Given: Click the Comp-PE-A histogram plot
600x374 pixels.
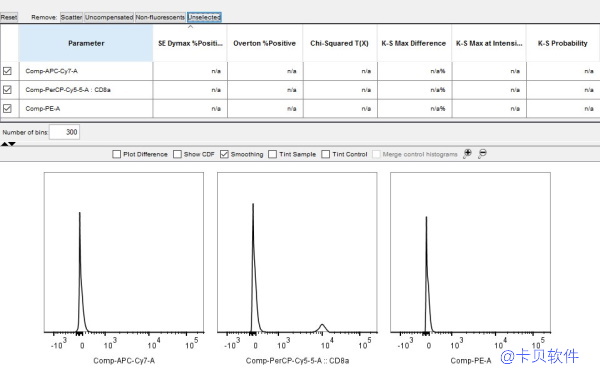Looking at the screenshot, I should click(471, 253).
